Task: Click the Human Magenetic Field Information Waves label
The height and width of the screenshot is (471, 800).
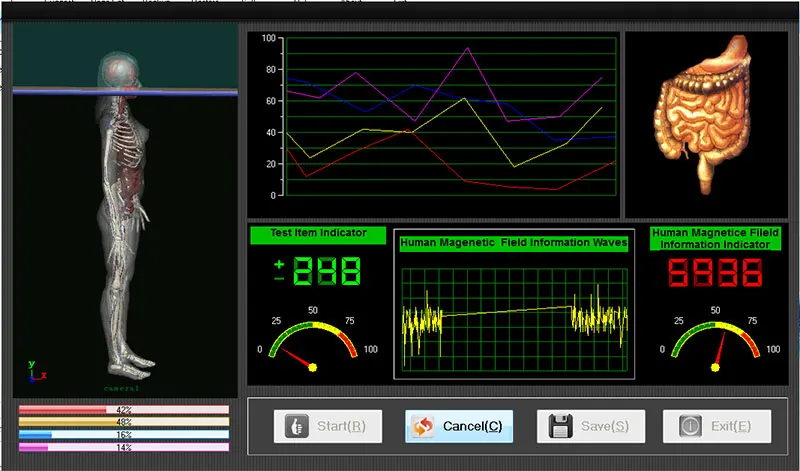Action: pos(513,242)
